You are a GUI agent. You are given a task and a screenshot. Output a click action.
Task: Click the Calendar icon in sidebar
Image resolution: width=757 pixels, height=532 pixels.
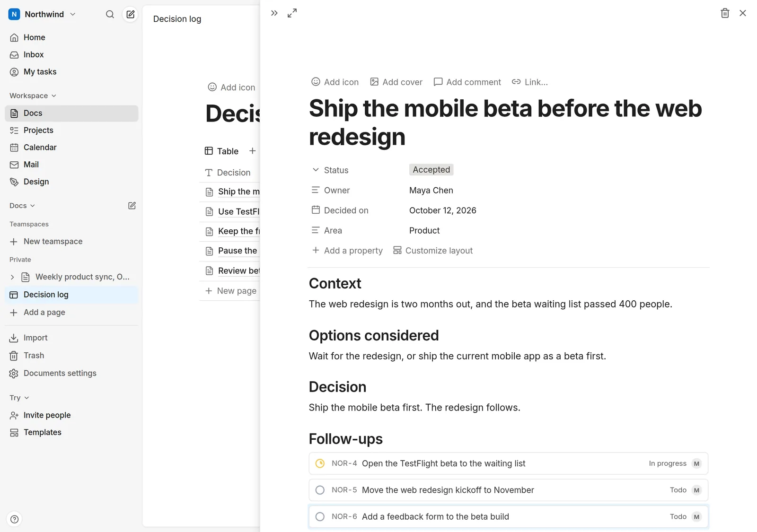click(x=14, y=148)
